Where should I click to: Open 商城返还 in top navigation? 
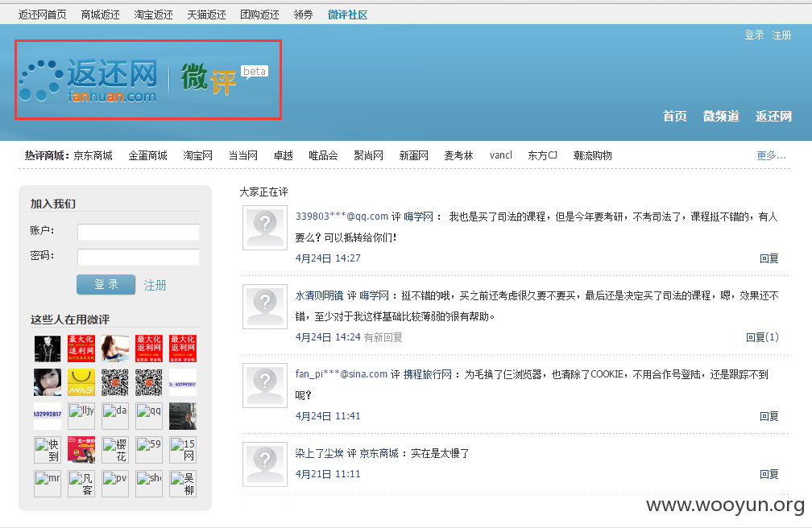101,14
